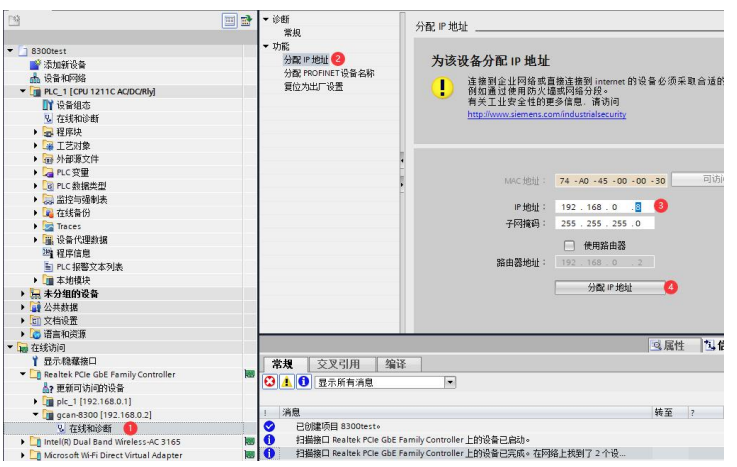Click the 监控与强制表 folder icon
Viewport: 737px width, 467px height.
48,200
